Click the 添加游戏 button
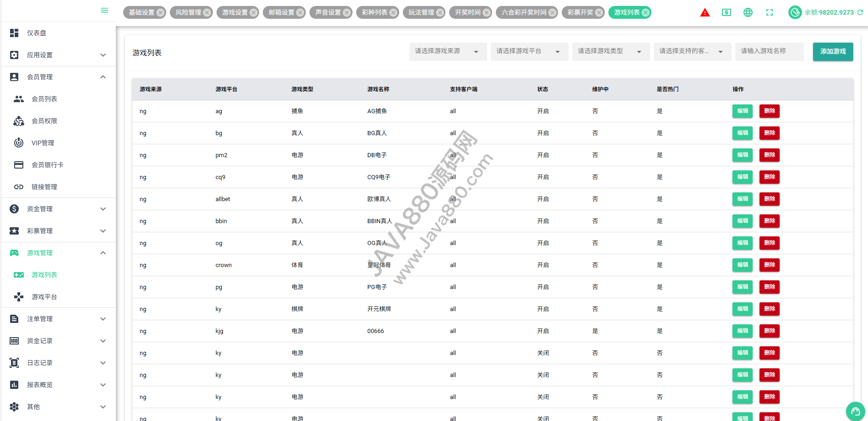This screenshot has width=868, height=421. [x=833, y=52]
